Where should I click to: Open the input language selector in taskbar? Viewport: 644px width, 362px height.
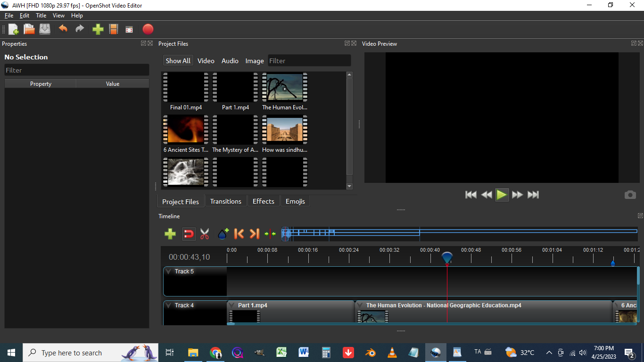point(478,352)
